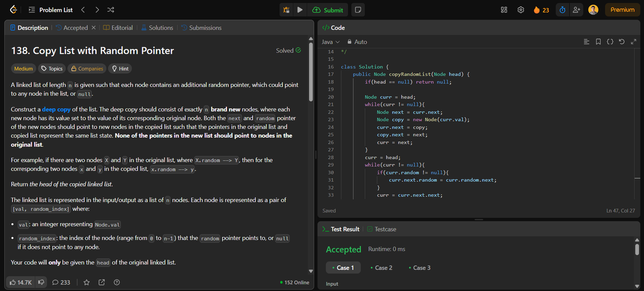Click the test result scrollbar thumb
This screenshot has height=291, width=644.
click(637, 249)
